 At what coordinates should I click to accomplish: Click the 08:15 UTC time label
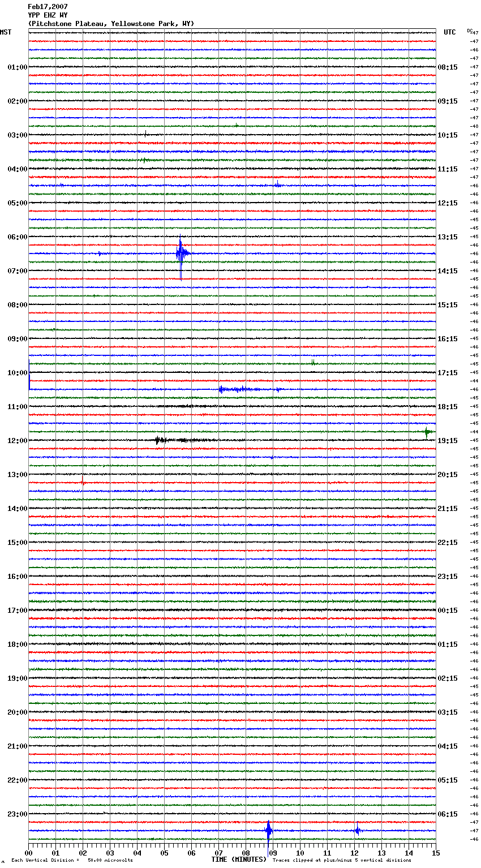(448, 67)
